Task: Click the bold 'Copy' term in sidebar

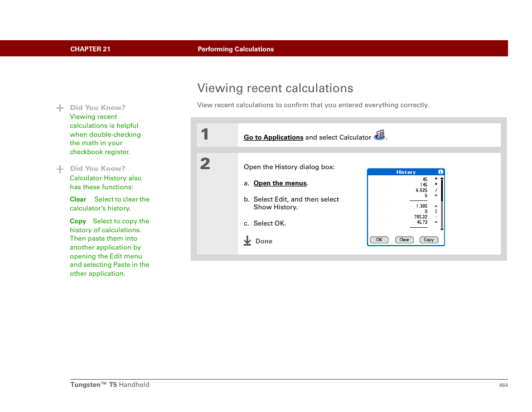Action: [78, 221]
